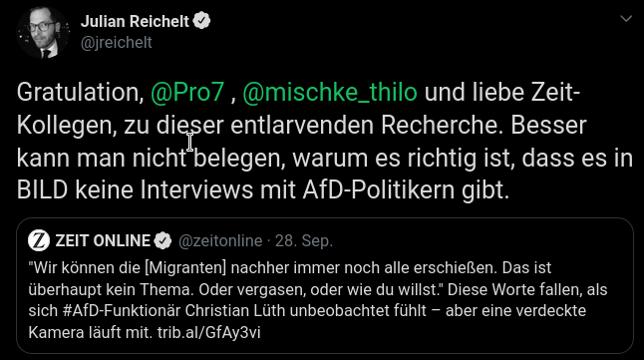Image resolution: width=644 pixels, height=360 pixels.
Task: Open the trib.al/GfAy3vi link
Action: pos(208,332)
